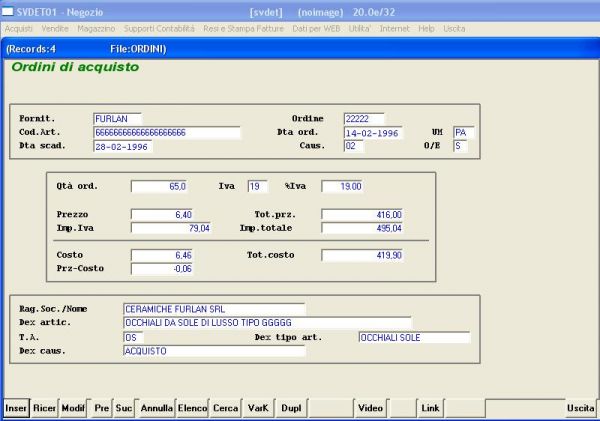Click the Iva code field 19

pos(258,186)
